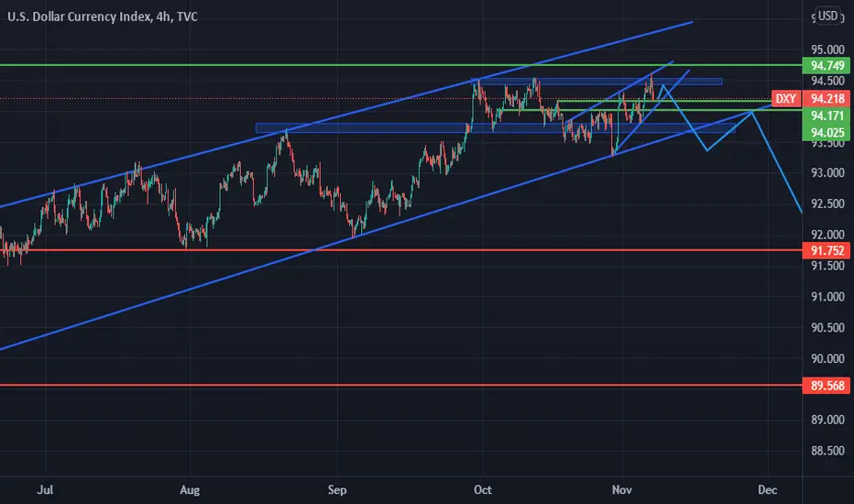Click the Sep label on time axis

[x=337, y=490]
